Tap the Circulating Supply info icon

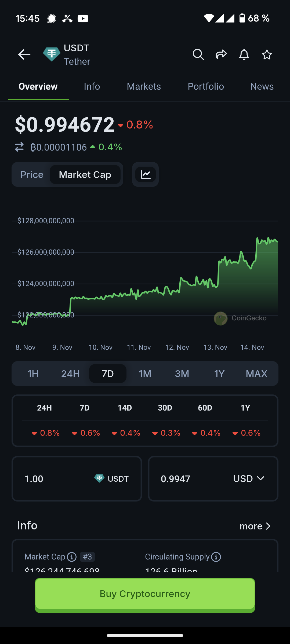(216, 557)
